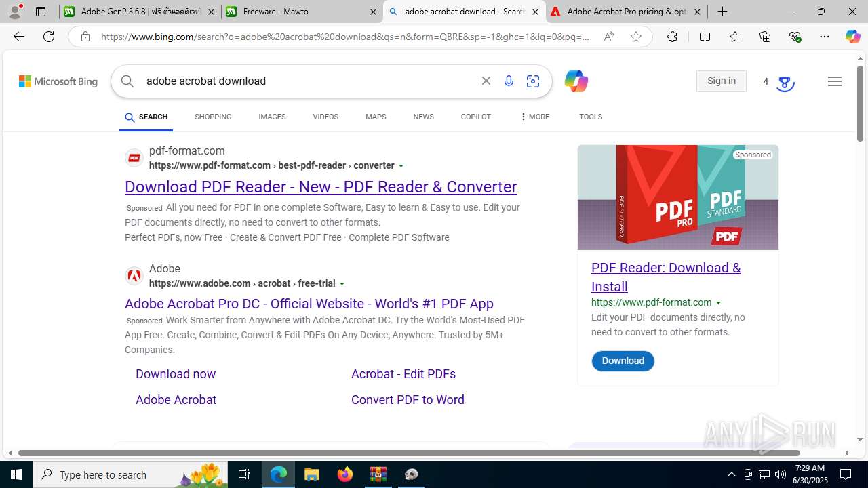Expand the MORE search options
Viewport: 868px width, 488px height.
point(534,117)
